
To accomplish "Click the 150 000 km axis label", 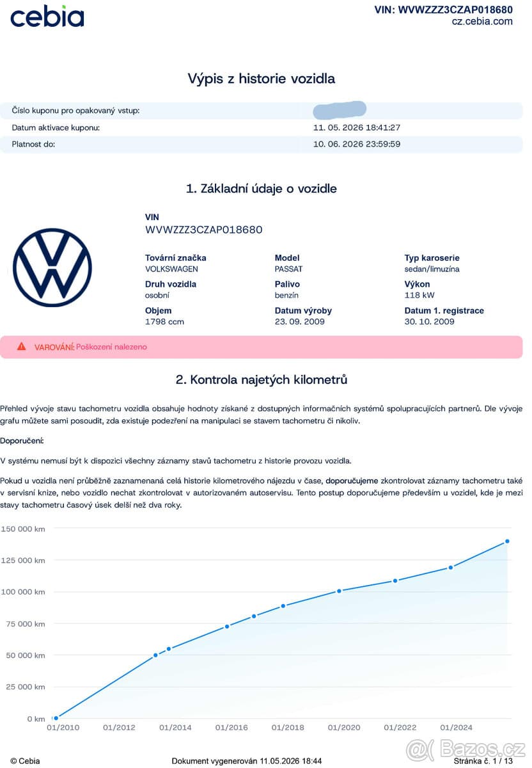I will point(23,529).
